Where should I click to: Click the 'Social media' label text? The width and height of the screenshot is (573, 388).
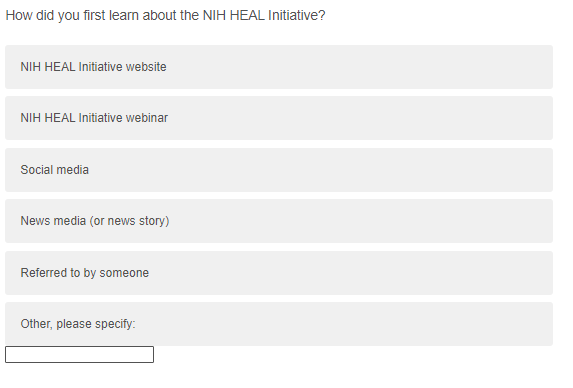pos(54,170)
